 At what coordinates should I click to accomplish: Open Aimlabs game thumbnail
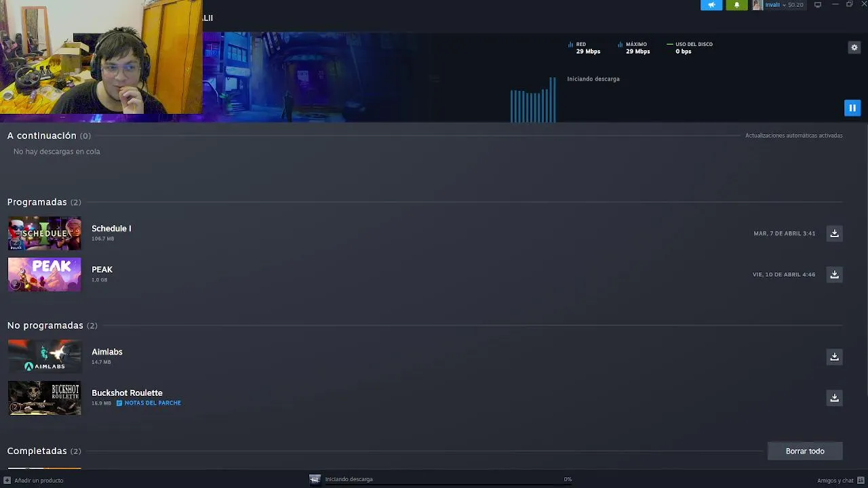[44, 357]
